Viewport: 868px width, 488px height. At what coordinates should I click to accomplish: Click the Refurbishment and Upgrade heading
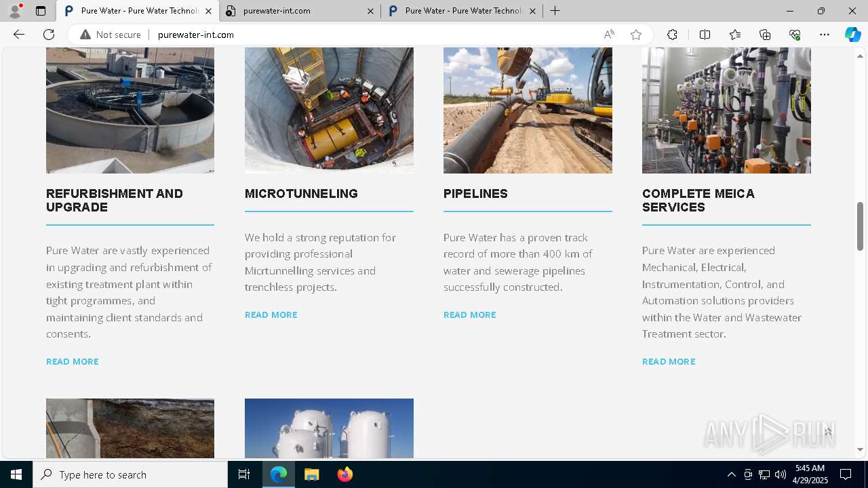(115, 201)
